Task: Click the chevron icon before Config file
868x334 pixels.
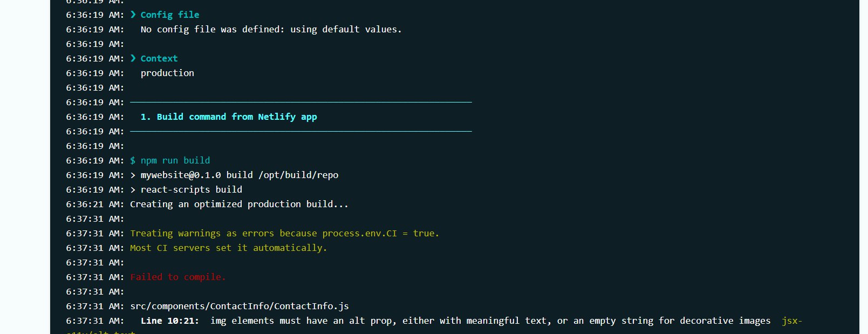Action: (x=133, y=15)
